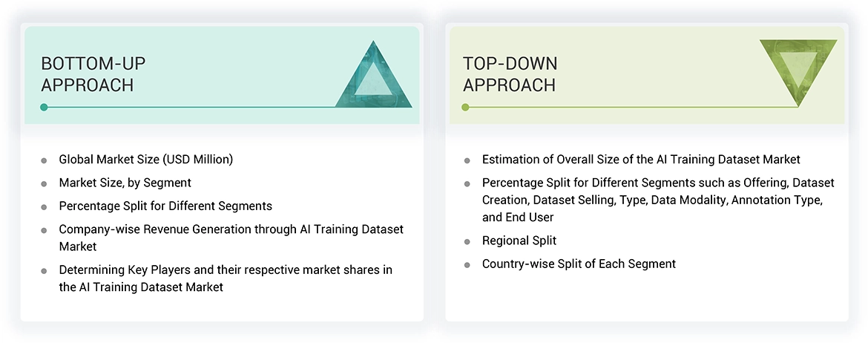Click the green downward triangle icon
This screenshot has height=343, width=868.
click(798, 69)
